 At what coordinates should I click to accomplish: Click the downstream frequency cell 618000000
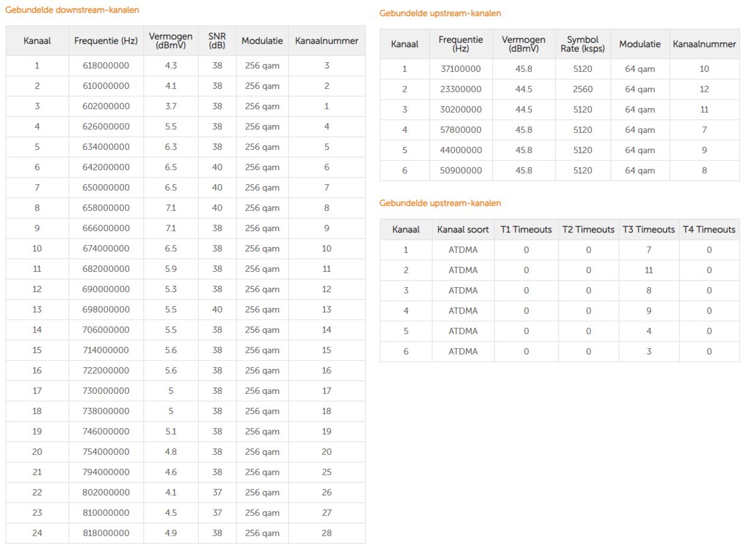(x=106, y=66)
